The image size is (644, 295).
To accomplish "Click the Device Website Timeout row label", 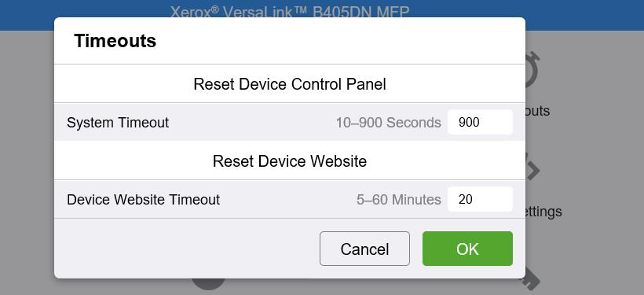I will (144, 200).
